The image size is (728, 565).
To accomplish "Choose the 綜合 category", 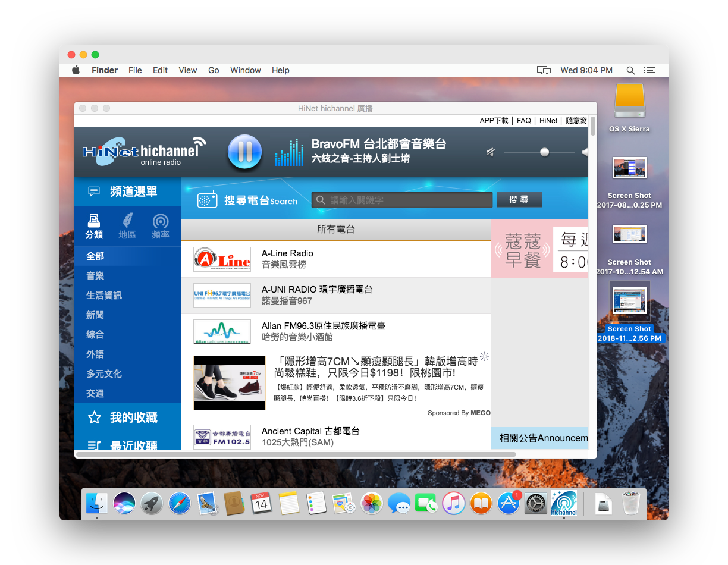I will [x=95, y=334].
